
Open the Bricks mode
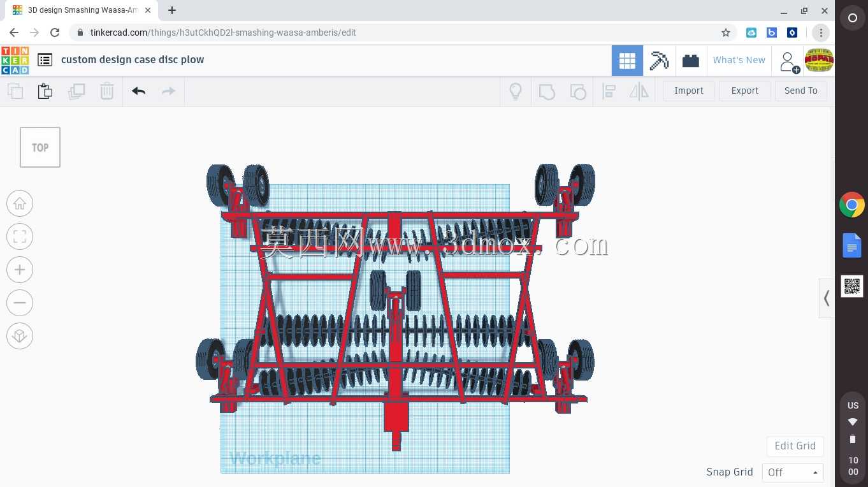click(x=690, y=61)
